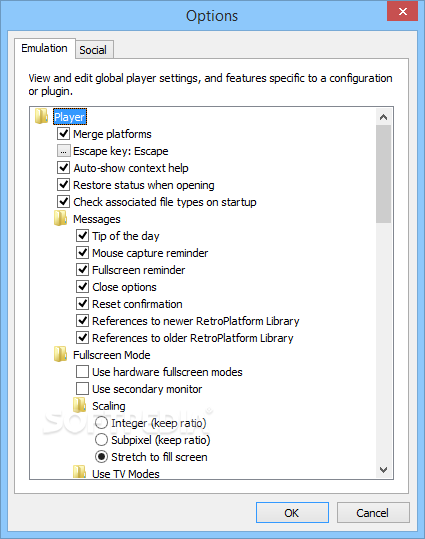Toggle Check associated file types on startup
Screen dimensions: 425x539
pos(63,201)
